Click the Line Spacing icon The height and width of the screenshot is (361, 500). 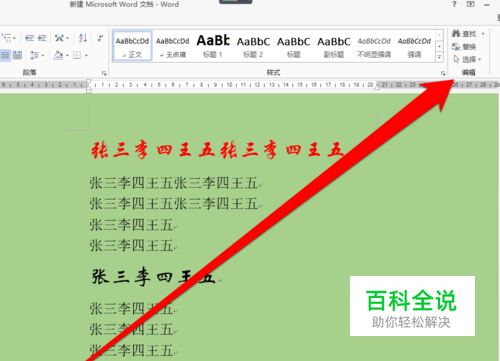point(35,55)
